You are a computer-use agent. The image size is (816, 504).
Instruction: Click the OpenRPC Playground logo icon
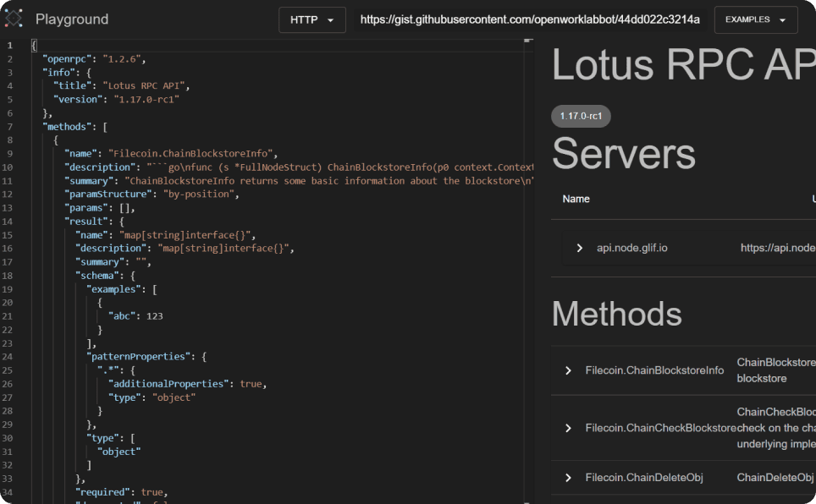pyautogui.click(x=14, y=19)
